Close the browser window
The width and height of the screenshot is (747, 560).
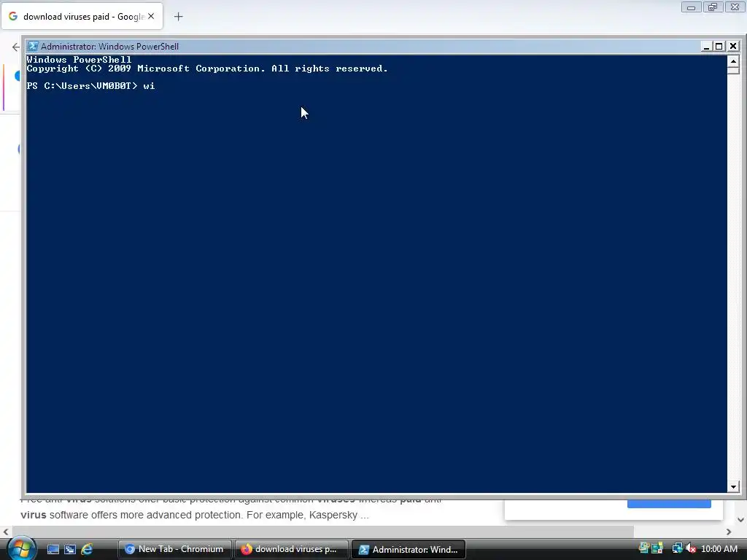tap(735, 7)
